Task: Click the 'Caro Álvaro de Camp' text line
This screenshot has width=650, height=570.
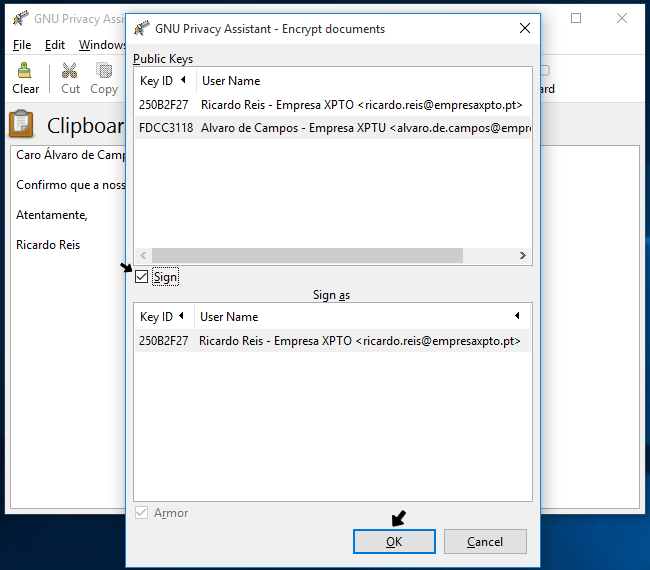Action: (70, 155)
